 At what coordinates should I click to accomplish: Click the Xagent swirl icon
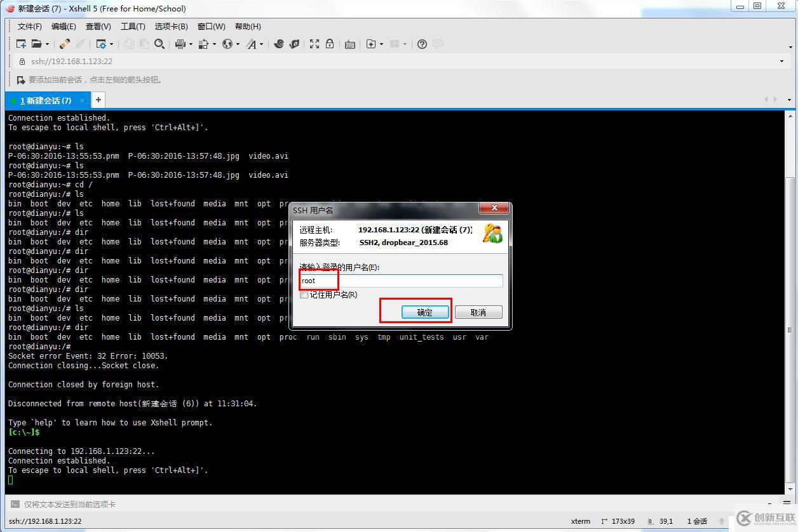pyautogui.click(x=278, y=44)
